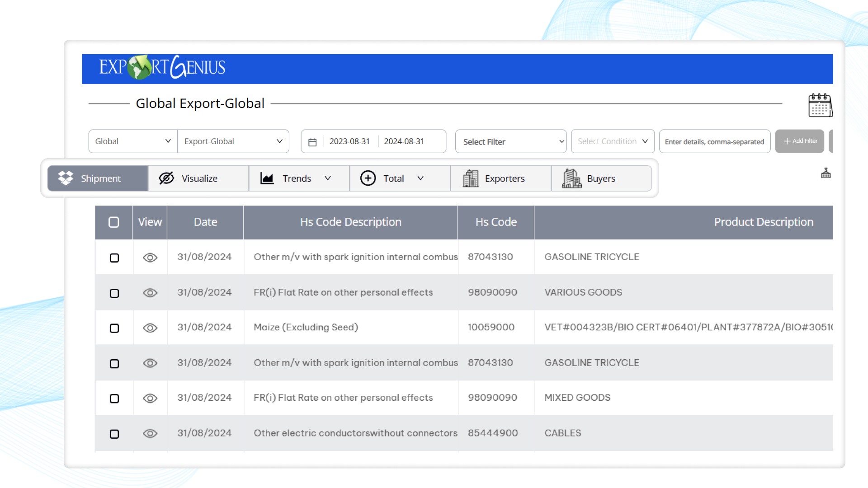
Task: Open the calendar icon at top right
Action: (x=820, y=105)
